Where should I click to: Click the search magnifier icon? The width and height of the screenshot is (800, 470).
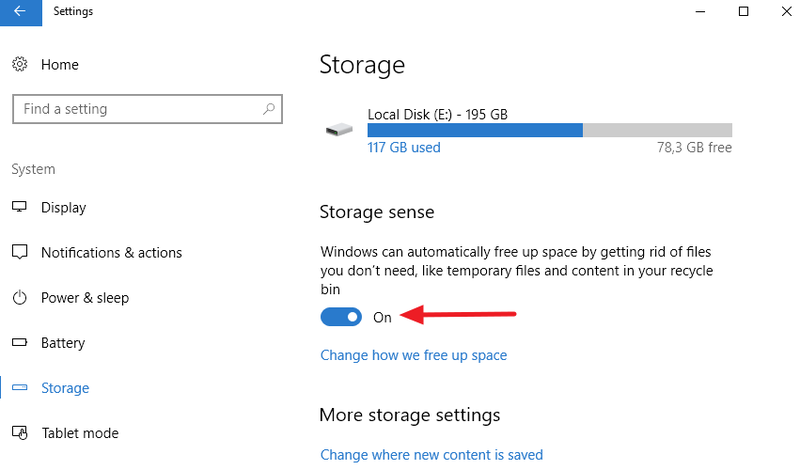click(269, 109)
